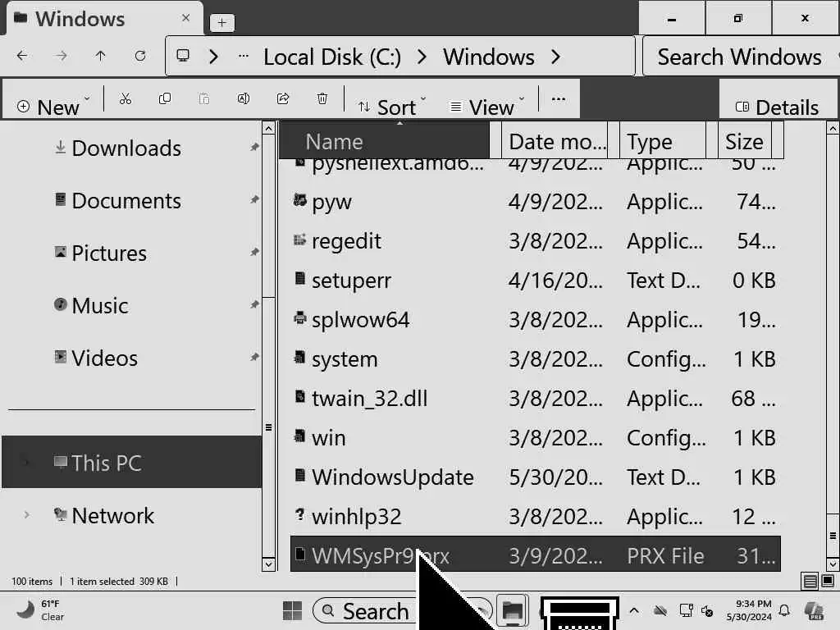Image resolution: width=840 pixels, height=630 pixels.
Task: Open File Explorer from the taskbar
Action: (x=513, y=610)
